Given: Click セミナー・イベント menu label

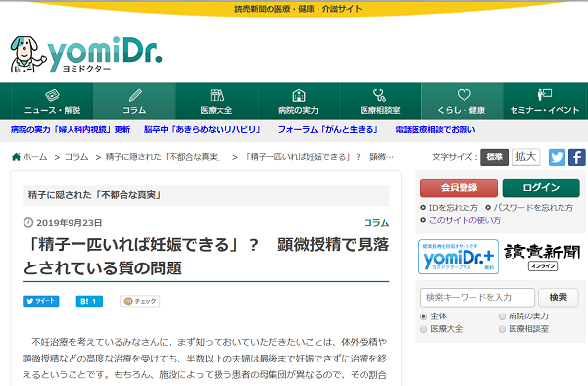Looking at the screenshot, I should coord(545,110).
